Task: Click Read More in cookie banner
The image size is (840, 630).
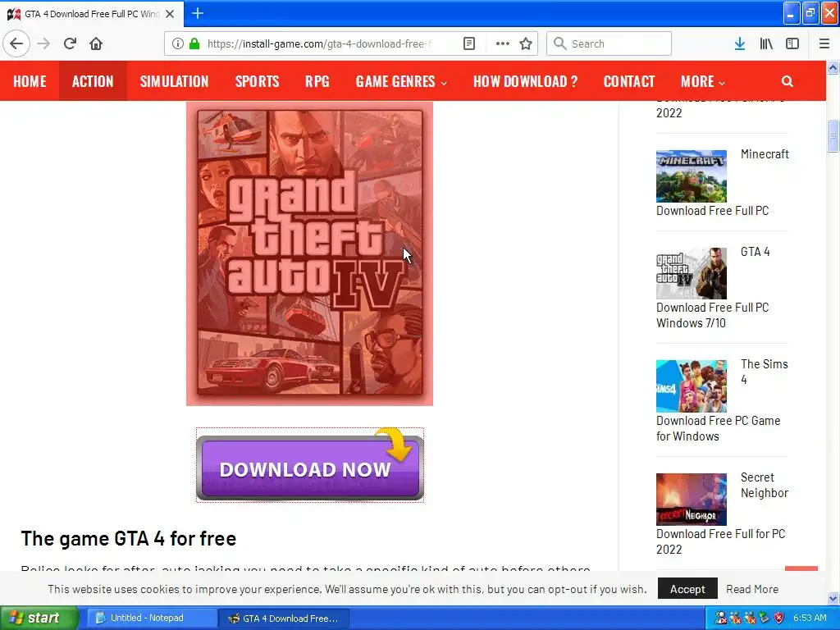Action: pyautogui.click(x=752, y=589)
